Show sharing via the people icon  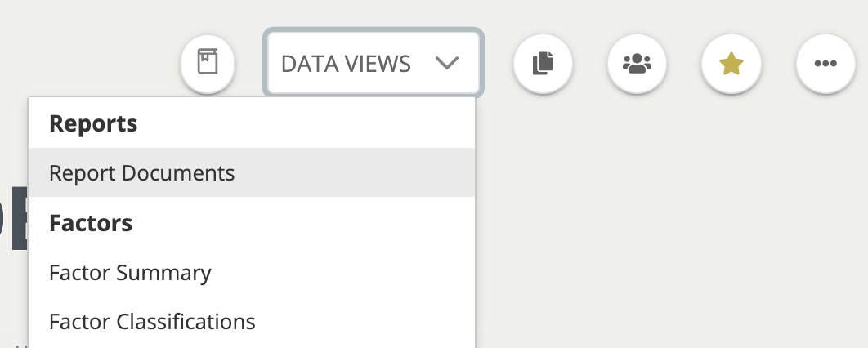[638, 63]
